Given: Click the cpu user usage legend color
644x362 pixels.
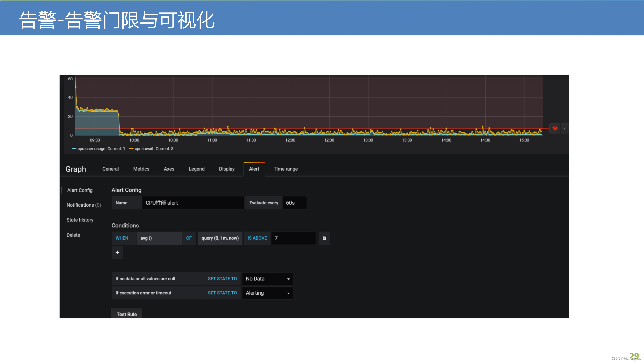Looking at the screenshot, I should click(74, 149).
